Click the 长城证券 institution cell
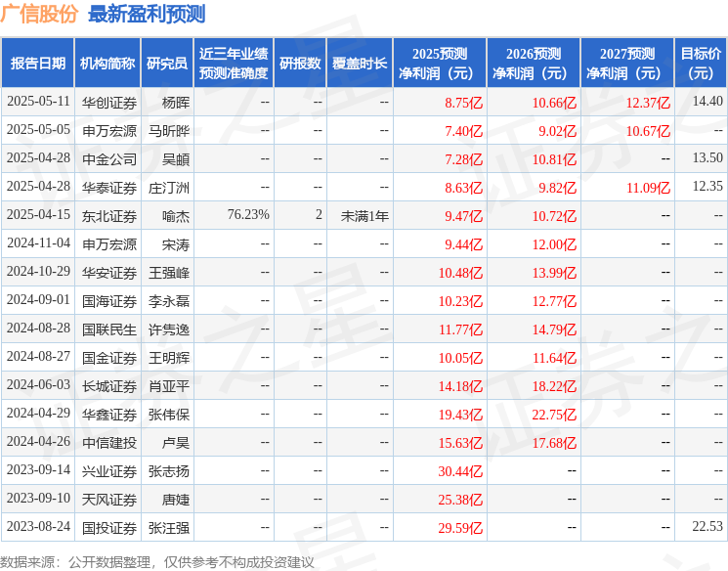 point(109,386)
